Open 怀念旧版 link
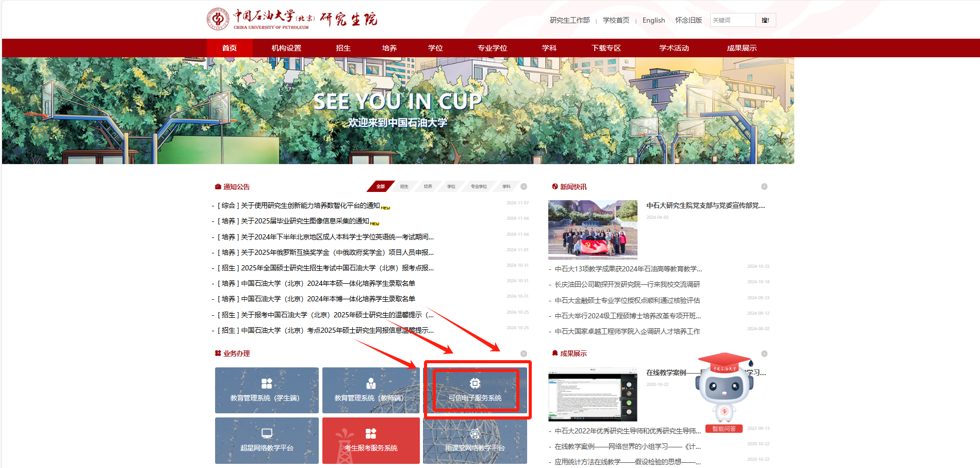The height and width of the screenshot is (468, 980). click(689, 20)
